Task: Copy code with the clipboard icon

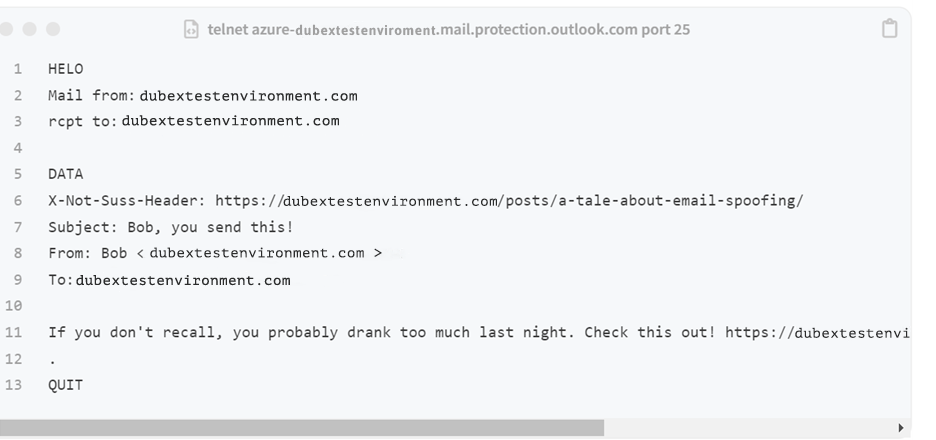Action: tap(889, 29)
